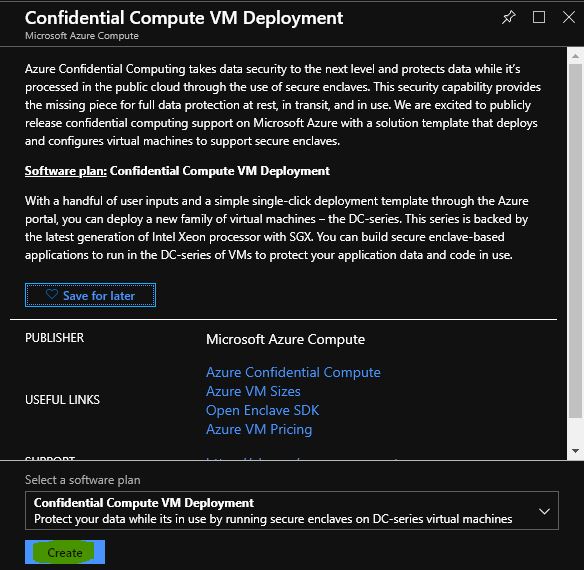This screenshot has width=584, height=570.
Task: Click the underlined 'Software plan:' heading
Action: 66,171
